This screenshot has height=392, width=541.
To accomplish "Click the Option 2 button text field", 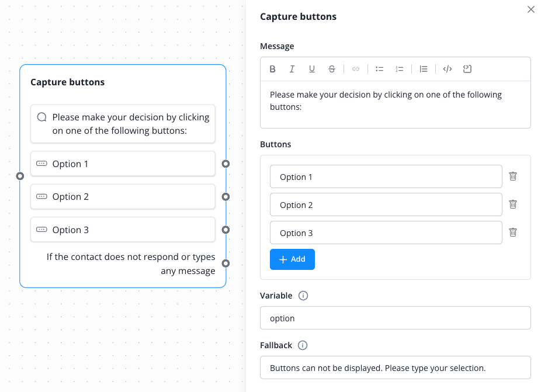I will [386, 204].
